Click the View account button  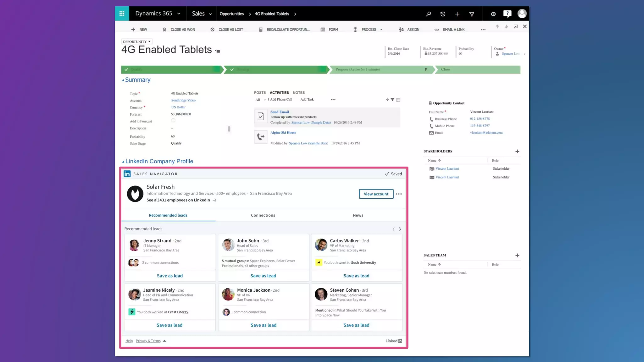[376, 194]
